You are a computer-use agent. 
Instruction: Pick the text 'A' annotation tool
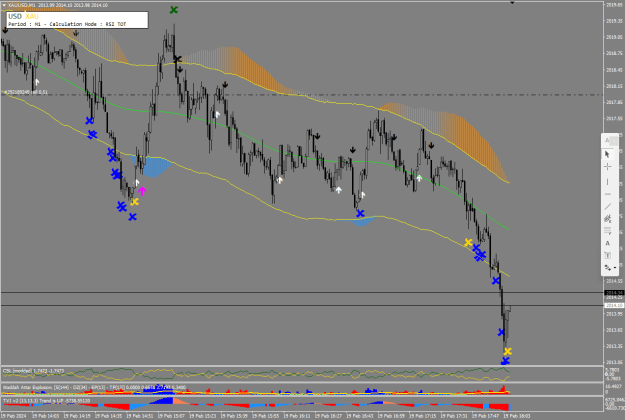(607, 243)
